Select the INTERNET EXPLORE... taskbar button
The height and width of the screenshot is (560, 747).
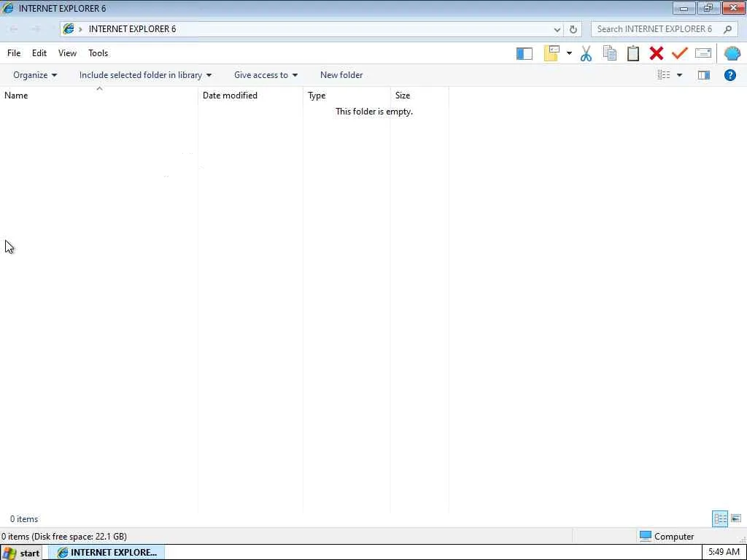point(107,553)
